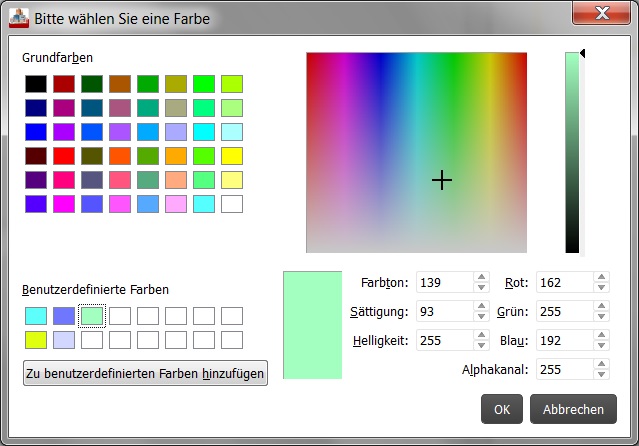
Task: Select the first cyan custom color swatch
Action: (x=36, y=315)
